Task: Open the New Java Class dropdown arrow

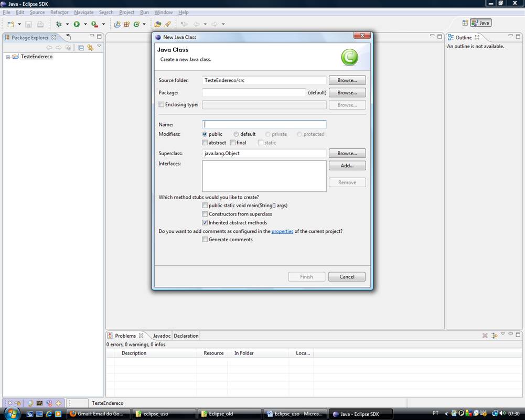Action: pos(144,24)
